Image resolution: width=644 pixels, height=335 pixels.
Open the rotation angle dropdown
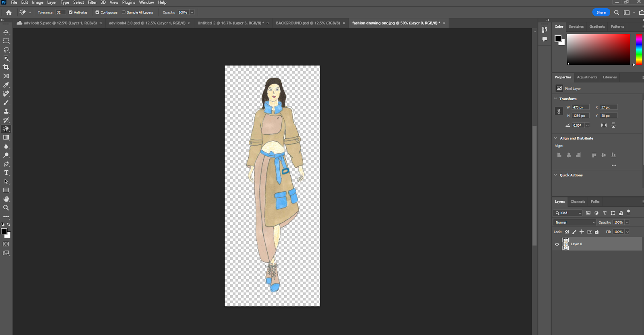tap(587, 125)
